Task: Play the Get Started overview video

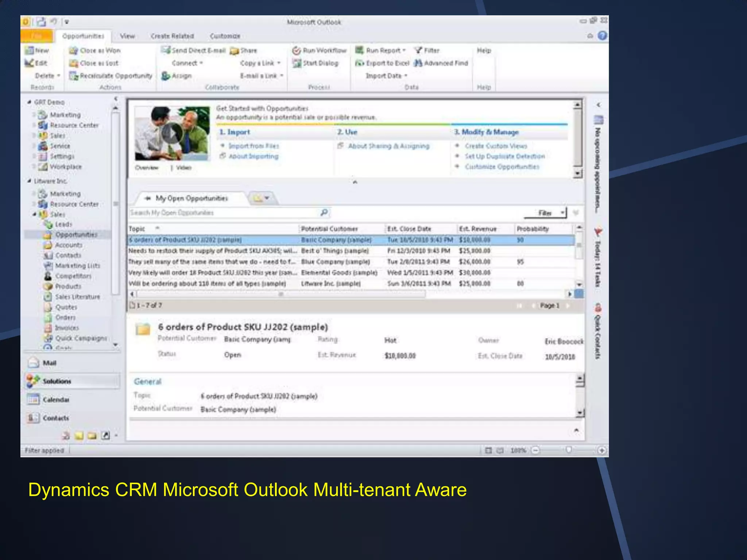Action: (x=171, y=133)
